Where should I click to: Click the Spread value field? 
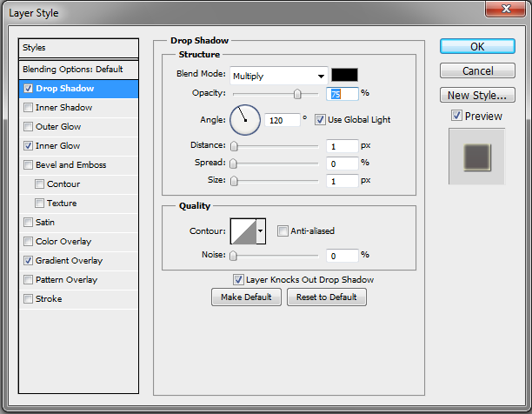click(342, 164)
